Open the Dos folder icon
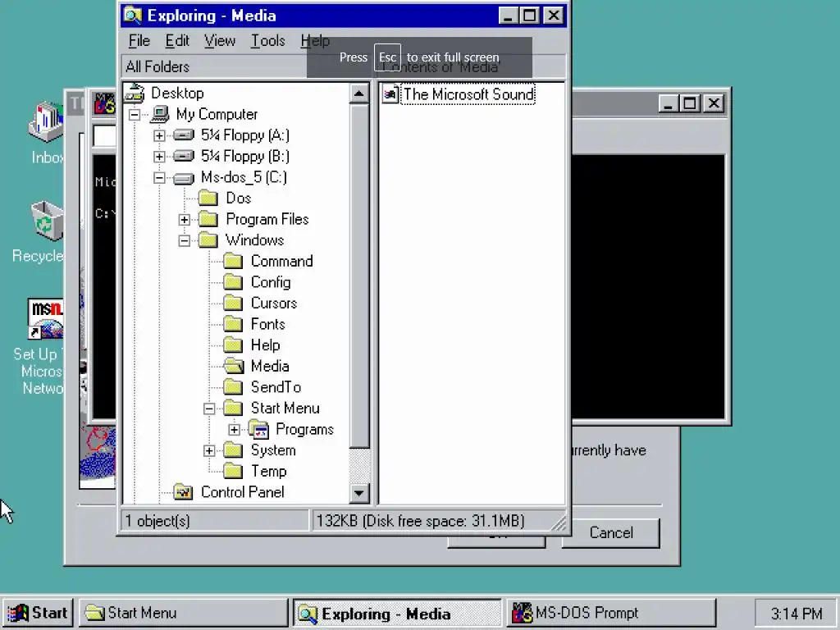 (208, 199)
